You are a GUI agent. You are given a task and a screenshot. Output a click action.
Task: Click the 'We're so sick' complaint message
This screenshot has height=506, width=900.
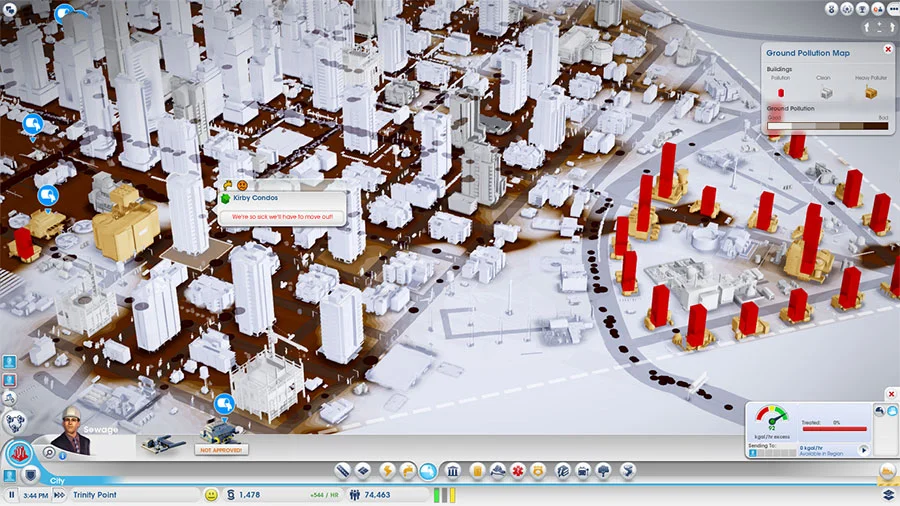click(282, 217)
